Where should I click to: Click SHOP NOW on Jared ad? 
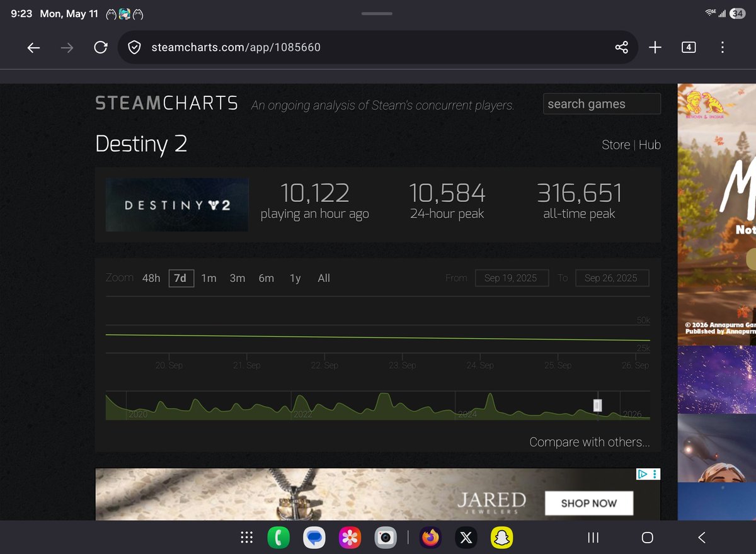coord(589,503)
